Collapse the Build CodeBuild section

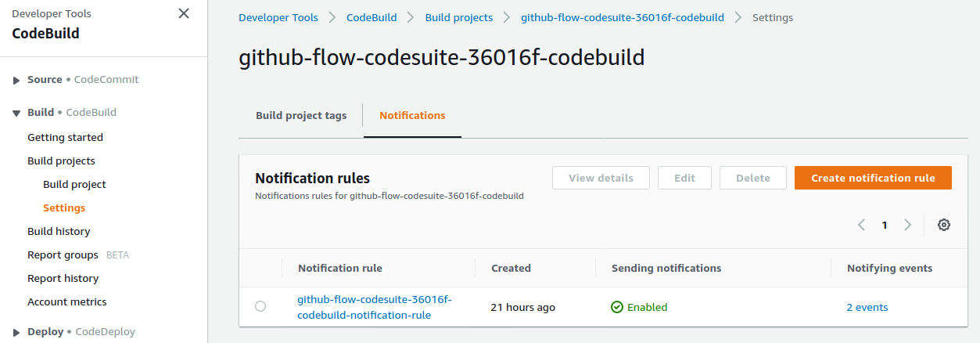(x=16, y=113)
